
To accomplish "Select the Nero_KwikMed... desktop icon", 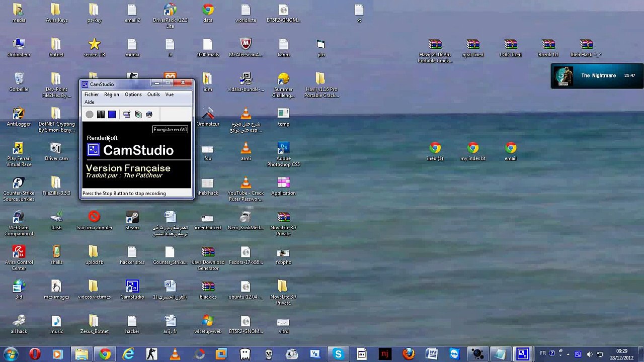I will (x=246, y=221).
